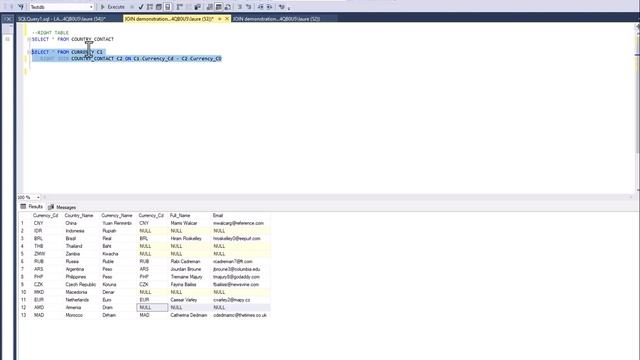Open the 100 % zoom dropdown
The height and width of the screenshot is (360, 640).
coord(38,197)
